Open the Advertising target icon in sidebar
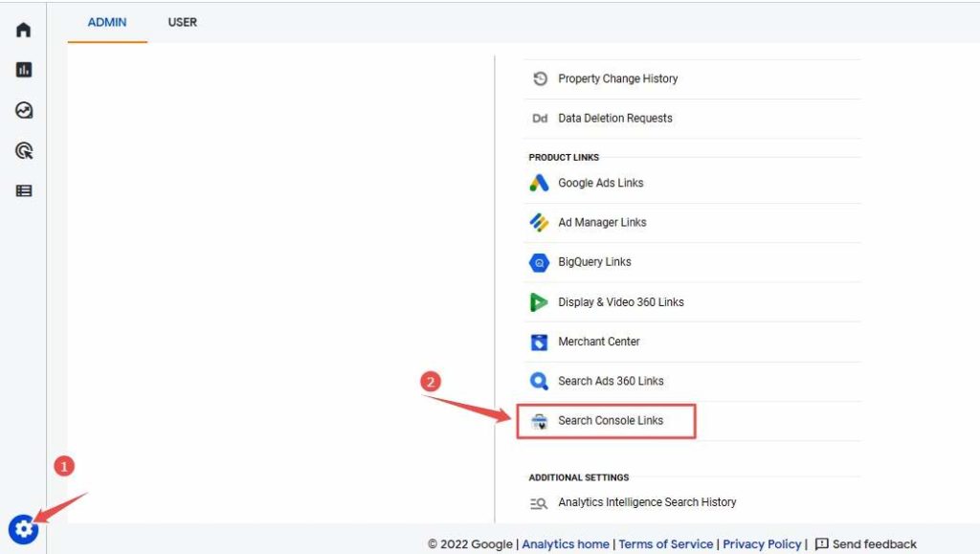Screen dimensions: 980x554 tap(24, 150)
